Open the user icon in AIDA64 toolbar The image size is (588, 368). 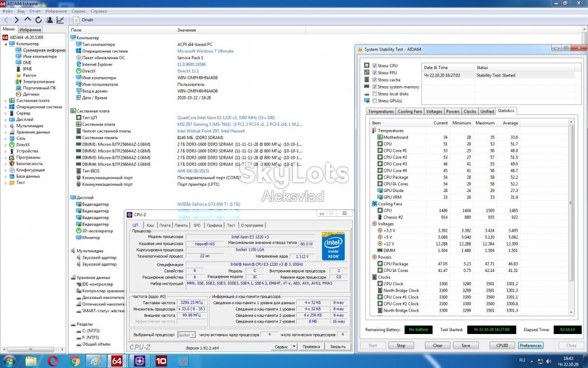tap(49, 20)
